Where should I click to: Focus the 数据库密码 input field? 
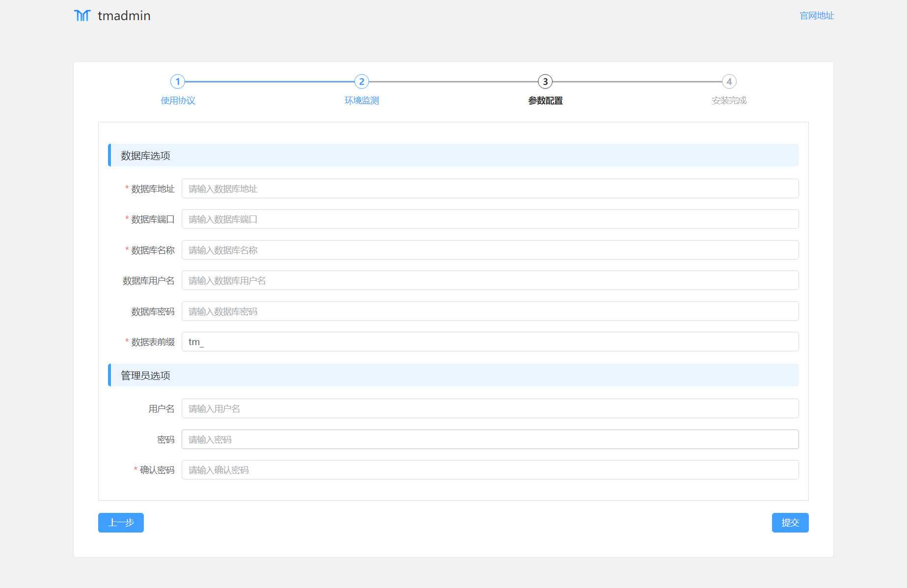490,312
